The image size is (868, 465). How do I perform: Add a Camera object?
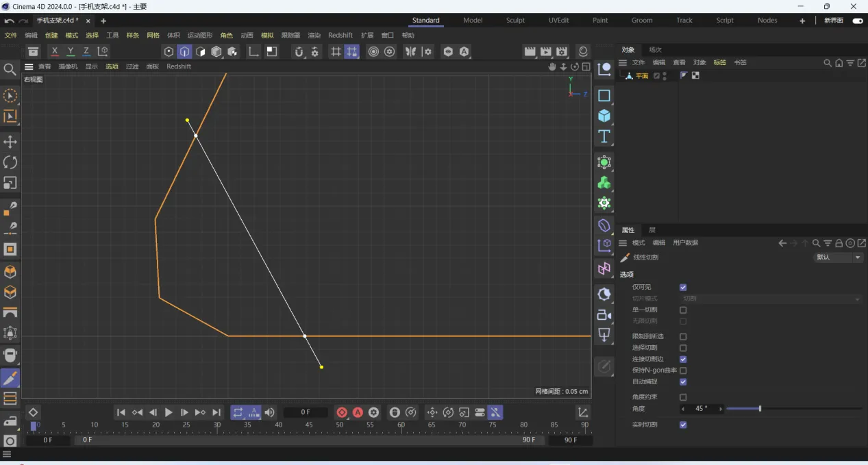(604, 315)
